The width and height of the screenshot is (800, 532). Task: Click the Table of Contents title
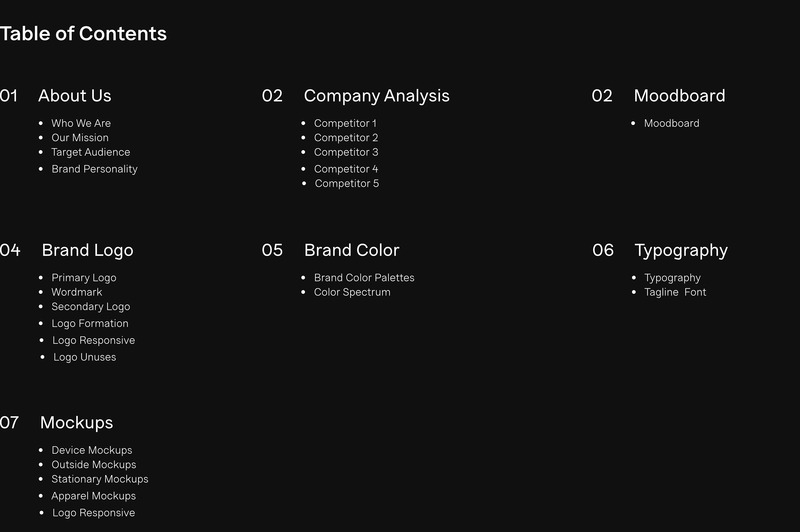click(x=83, y=34)
